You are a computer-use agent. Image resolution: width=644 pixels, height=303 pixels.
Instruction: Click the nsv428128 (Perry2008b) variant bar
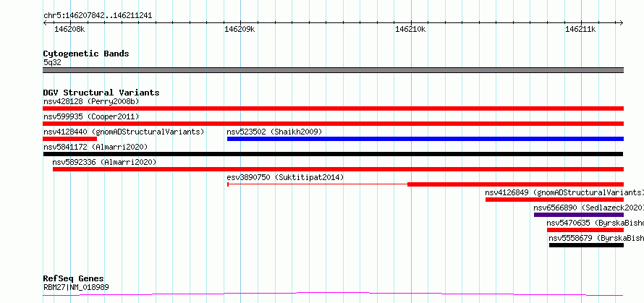(333, 108)
